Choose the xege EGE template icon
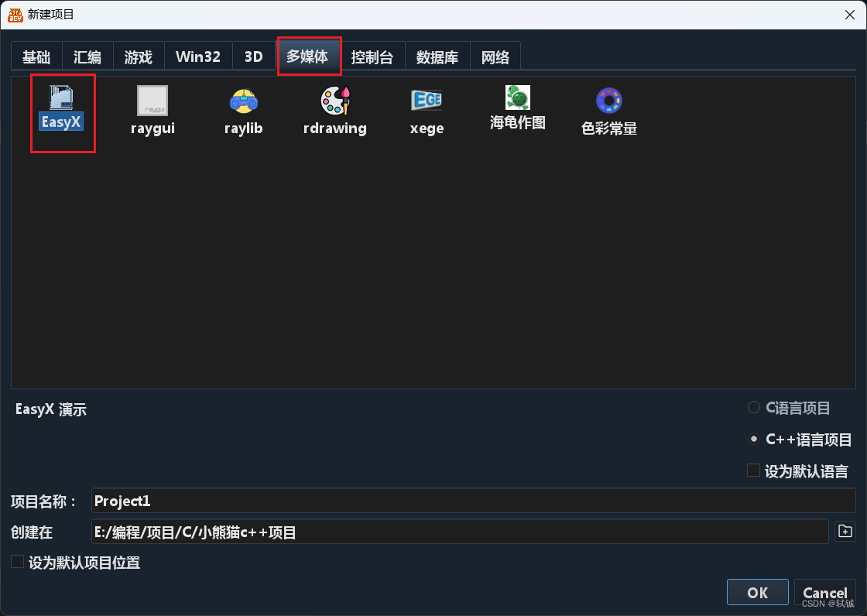 click(427, 100)
